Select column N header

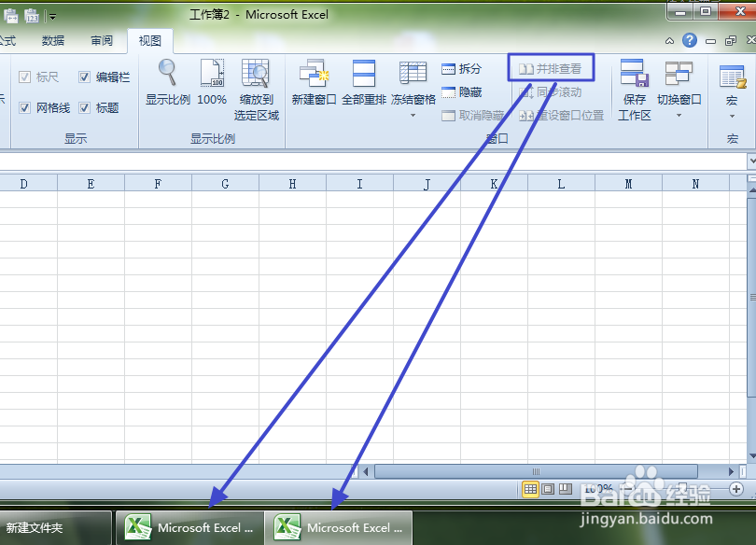695,184
